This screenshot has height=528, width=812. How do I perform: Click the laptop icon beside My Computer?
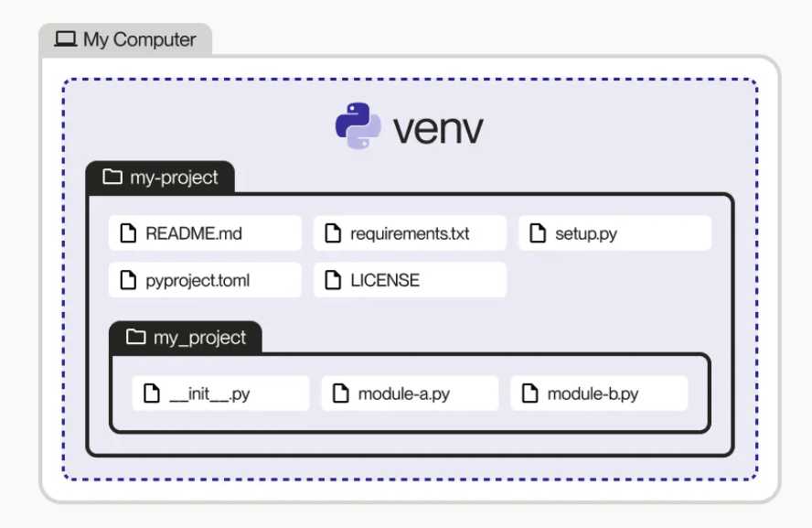pyautogui.click(x=66, y=39)
